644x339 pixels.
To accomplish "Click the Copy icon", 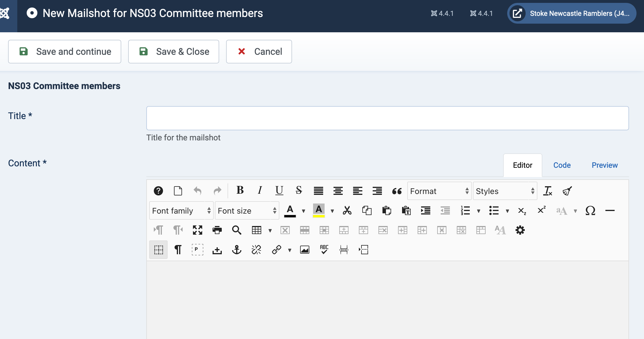I will 367,210.
